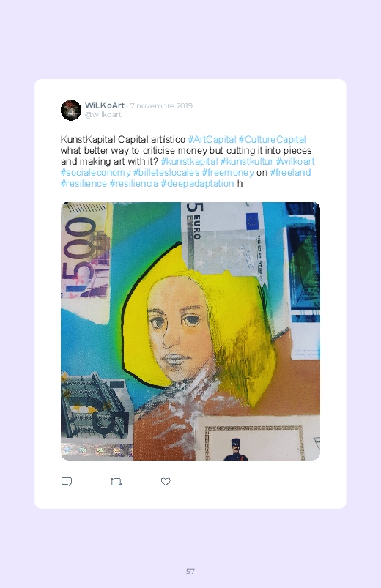
Task: Open the WiLKoArt display name
Action: (104, 105)
